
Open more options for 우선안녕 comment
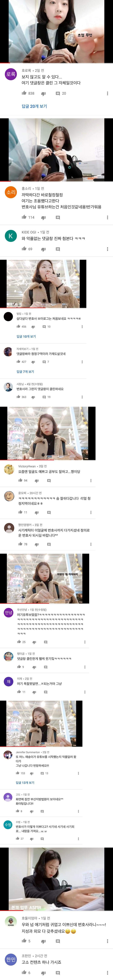point(85,642)
